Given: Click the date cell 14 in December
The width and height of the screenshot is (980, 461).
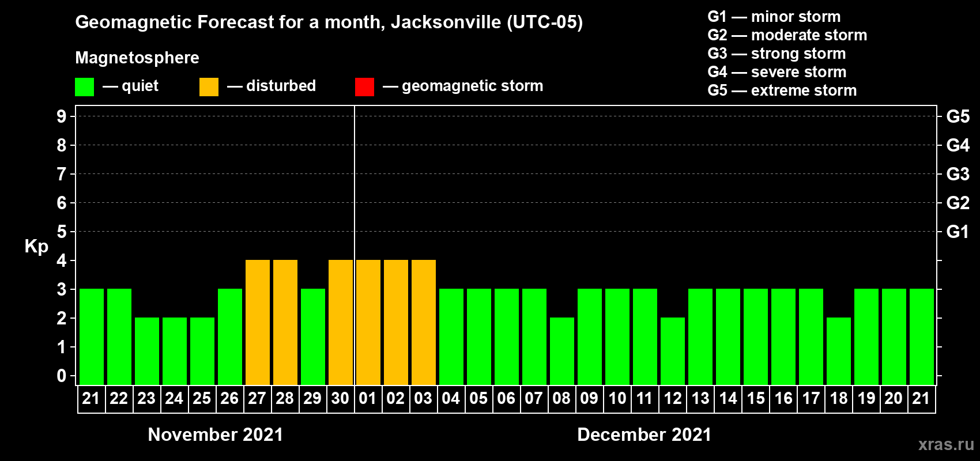Looking at the screenshot, I should (x=728, y=399).
